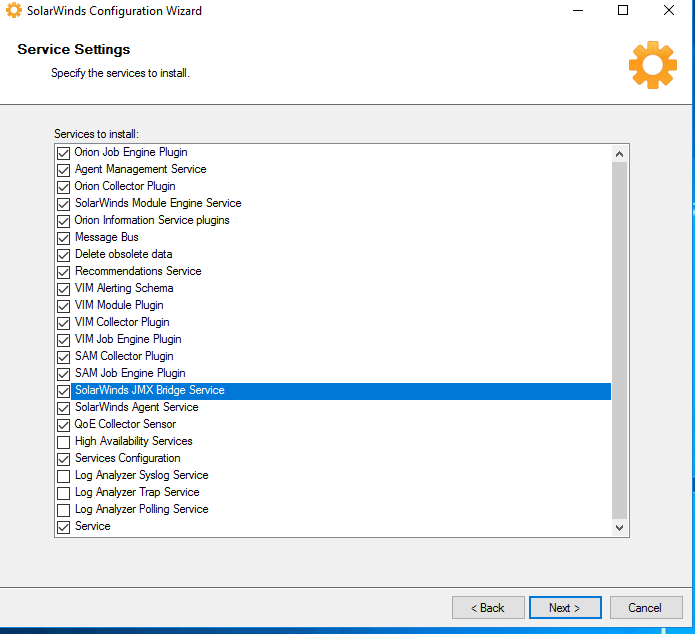Uncheck QoE Collector Sensor checkbox
The height and width of the screenshot is (634, 695).
coord(63,425)
